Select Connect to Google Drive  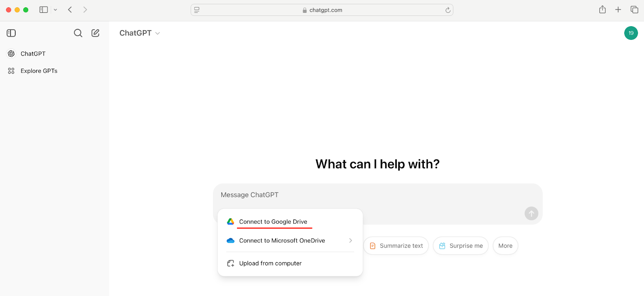point(290,222)
